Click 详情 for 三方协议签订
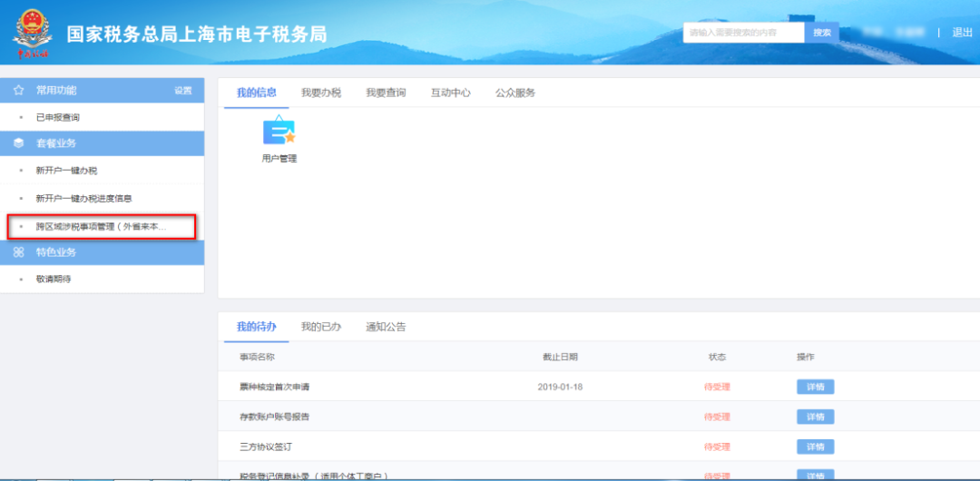This screenshot has width=980, height=481. click(815, 447)
